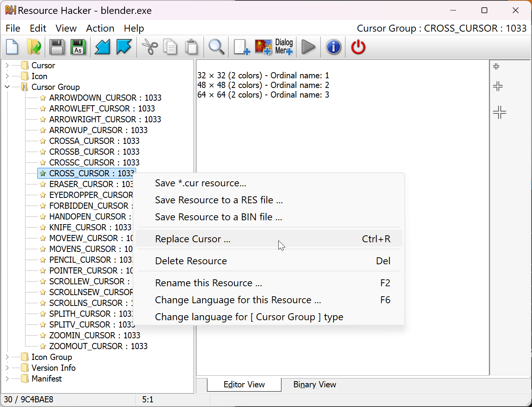This screenshot has height=407, width=532.
Task: Show program info via blue info icon
Action: [x=333, y=47]
